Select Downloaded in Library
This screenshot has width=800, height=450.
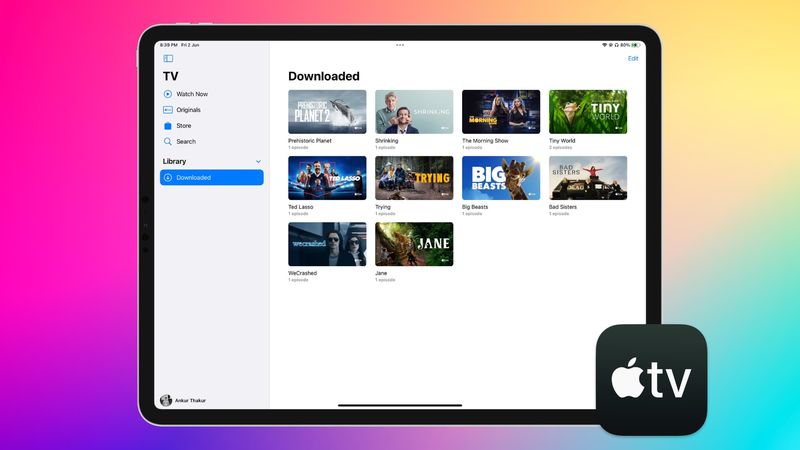point(212,178)
